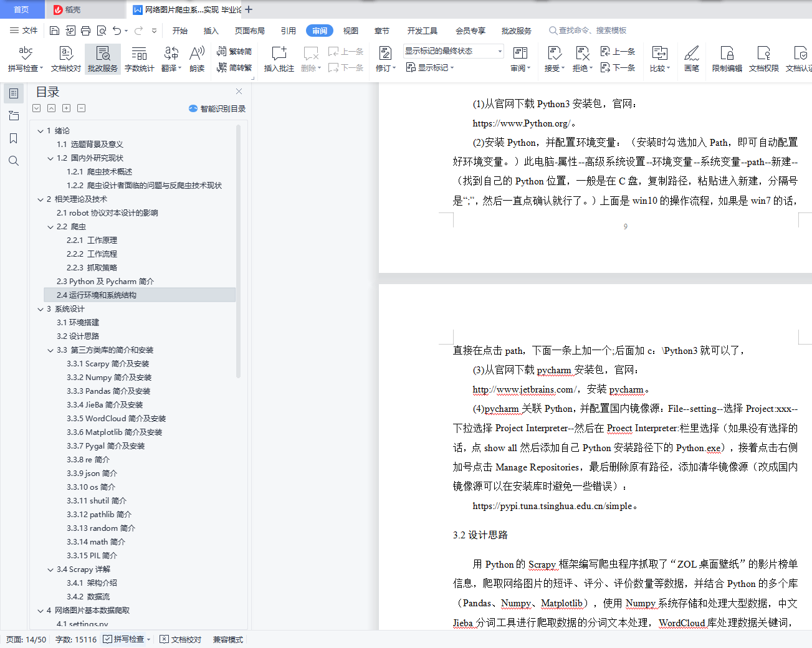Select the 画笔 pen tool
812x648 pixels.
(x=691, y=59)
